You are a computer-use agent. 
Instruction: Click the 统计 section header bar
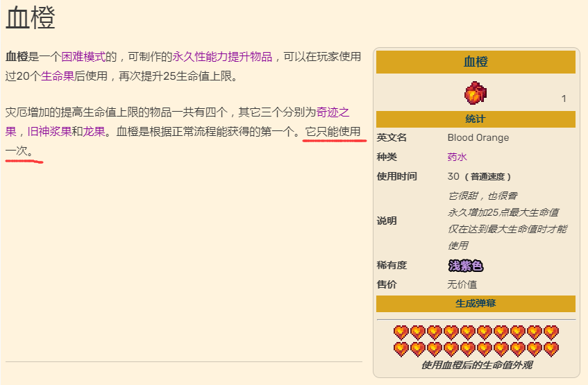point(476,119)
